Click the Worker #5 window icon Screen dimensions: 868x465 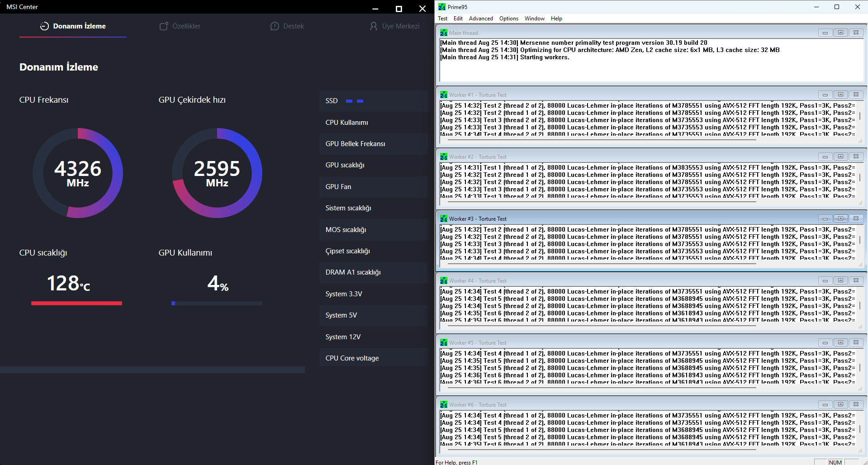pos(444,342)
